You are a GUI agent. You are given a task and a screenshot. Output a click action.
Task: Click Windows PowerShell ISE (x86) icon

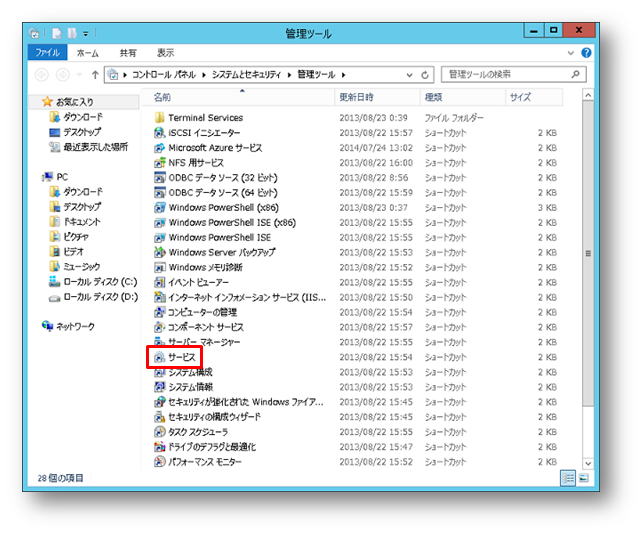pyautogui.click(x=159, y=222)
